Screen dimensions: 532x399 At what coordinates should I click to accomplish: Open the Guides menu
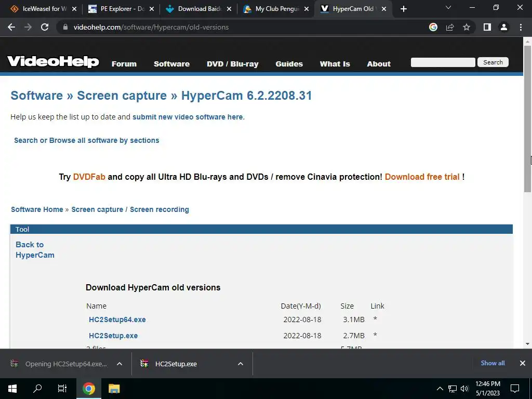(x=289, y=64)
